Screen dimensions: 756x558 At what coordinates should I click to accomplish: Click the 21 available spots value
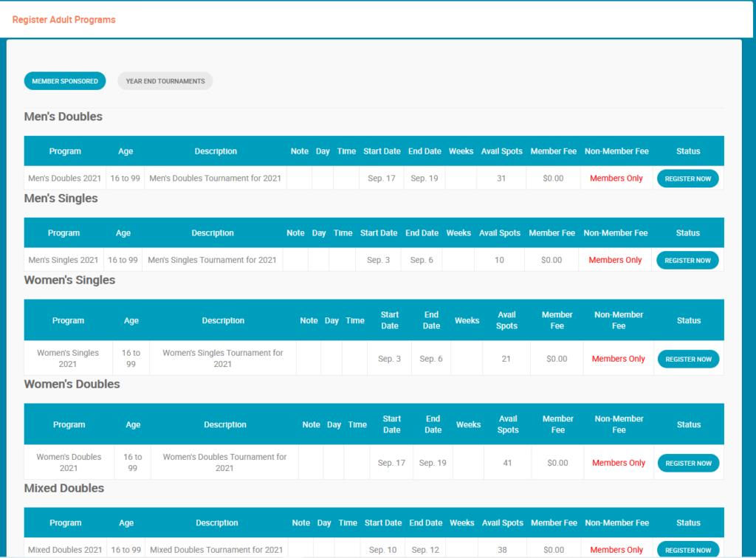[x=506, y=359]
